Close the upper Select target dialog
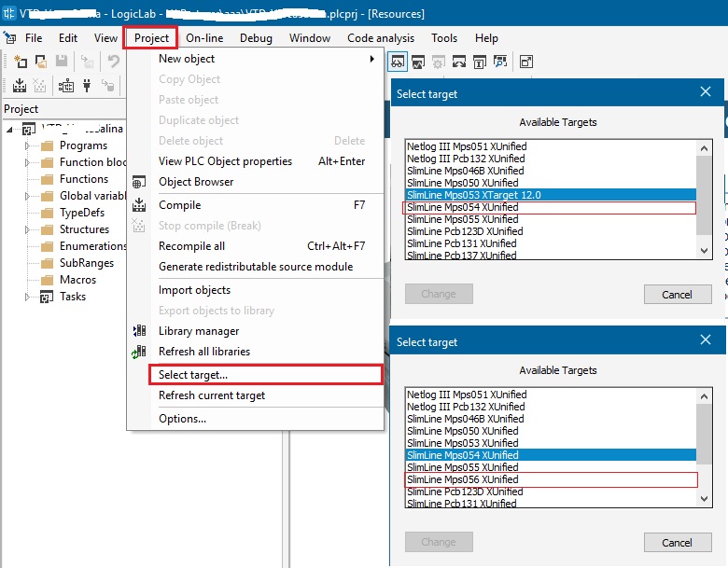The width and height of the screenshot is (728, 568). click(x=706, y=92)
